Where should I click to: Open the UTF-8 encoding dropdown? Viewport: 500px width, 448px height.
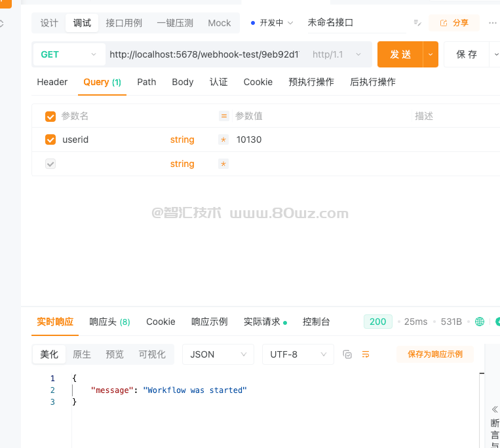298,354
